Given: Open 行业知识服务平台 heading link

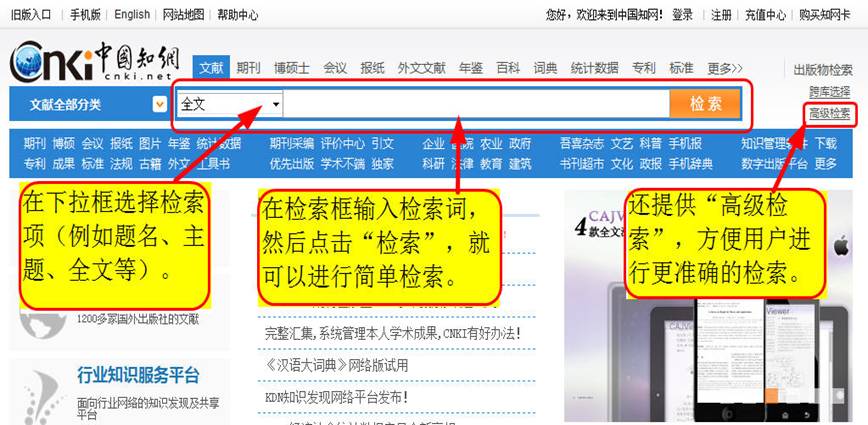Looking at the screenshot, I should coord(138,375).
